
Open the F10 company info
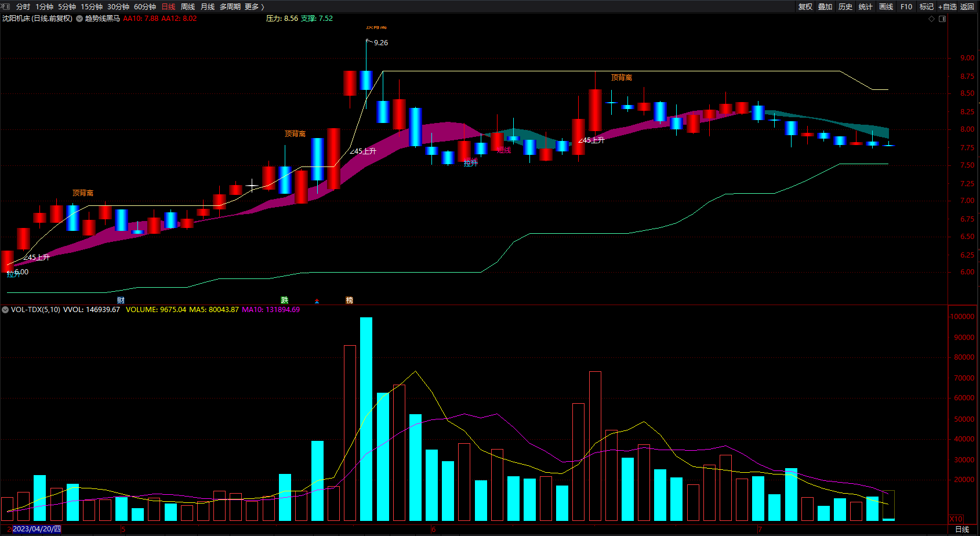point(906,7)
